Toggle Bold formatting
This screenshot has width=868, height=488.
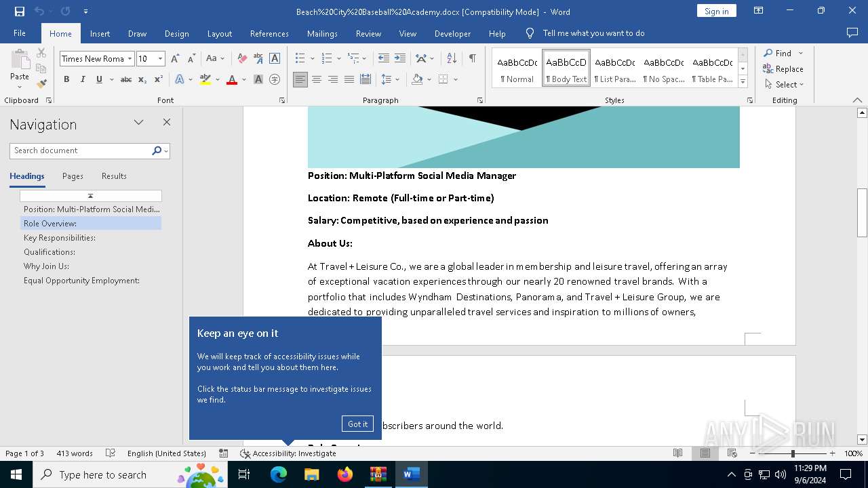click(x=66, y=79)
